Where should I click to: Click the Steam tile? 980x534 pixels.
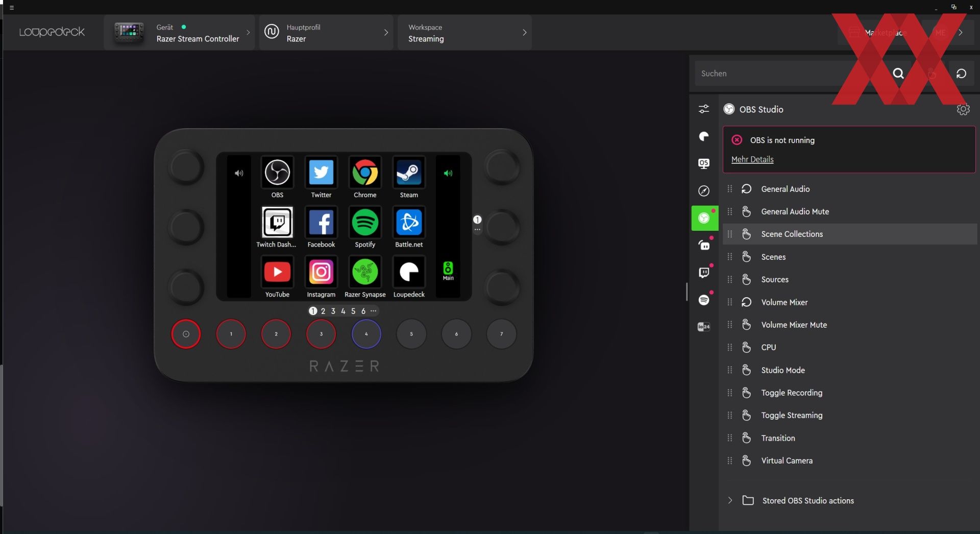[409, 173]
